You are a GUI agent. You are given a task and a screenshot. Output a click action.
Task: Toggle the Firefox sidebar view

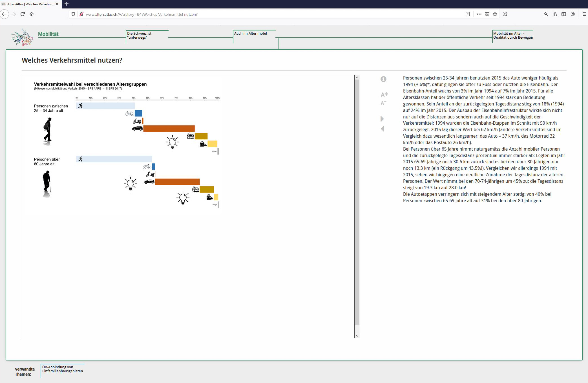(x=564, y=14)
